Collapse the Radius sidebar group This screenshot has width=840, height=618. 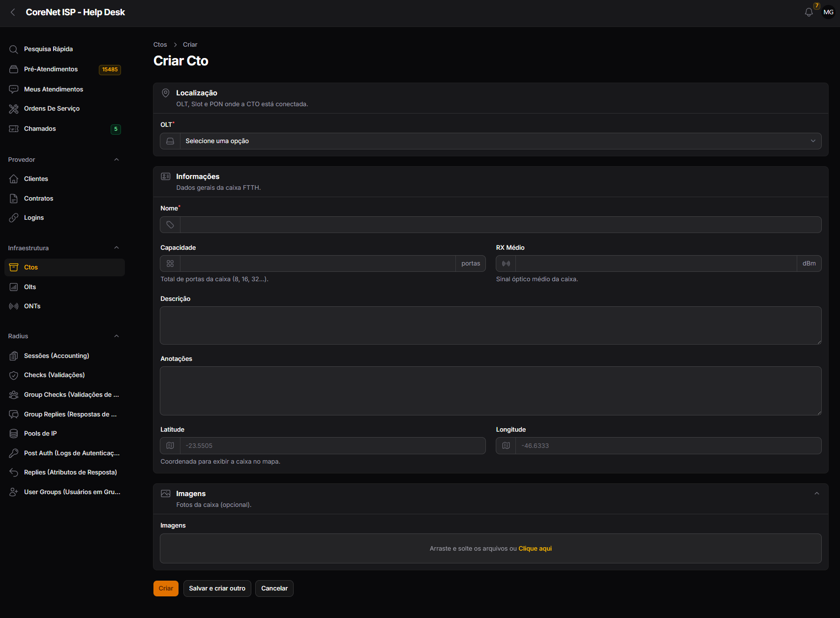coord(117,336)
